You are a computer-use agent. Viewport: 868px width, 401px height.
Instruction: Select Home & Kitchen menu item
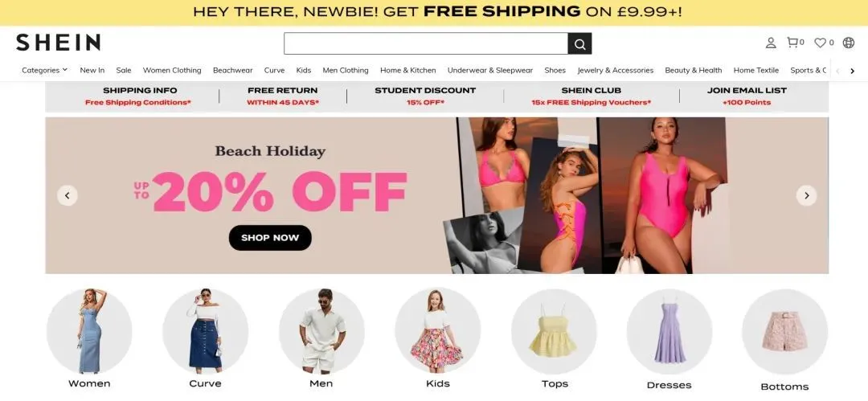click(x=408, y=71)
